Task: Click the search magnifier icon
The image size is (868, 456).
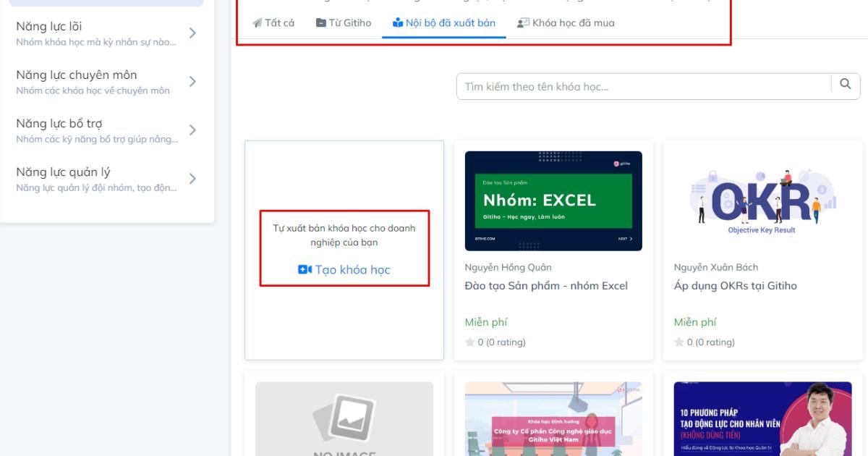Action: coord(846,85)
